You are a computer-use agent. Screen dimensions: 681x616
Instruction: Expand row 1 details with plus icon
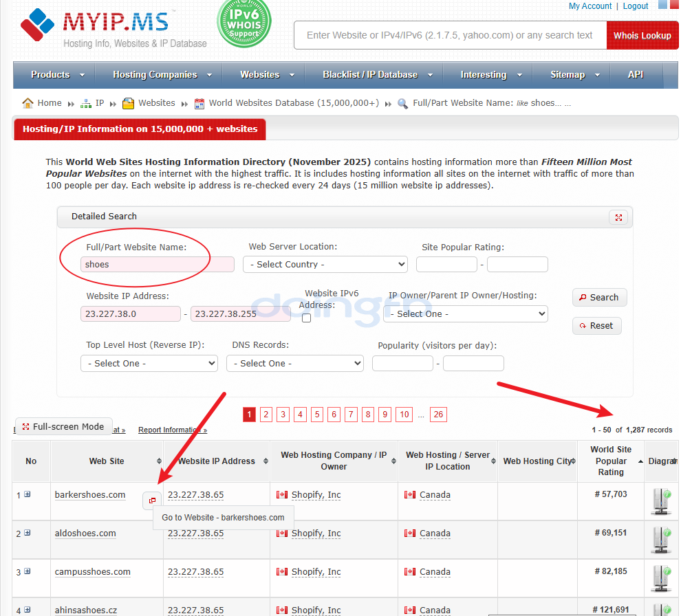pyautogui.click(x=28, y=494)
